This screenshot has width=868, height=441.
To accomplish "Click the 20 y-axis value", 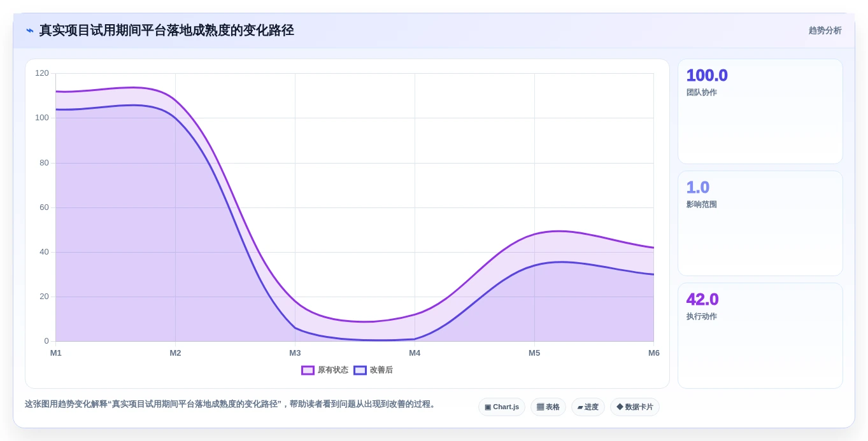I will pos(44,297).
